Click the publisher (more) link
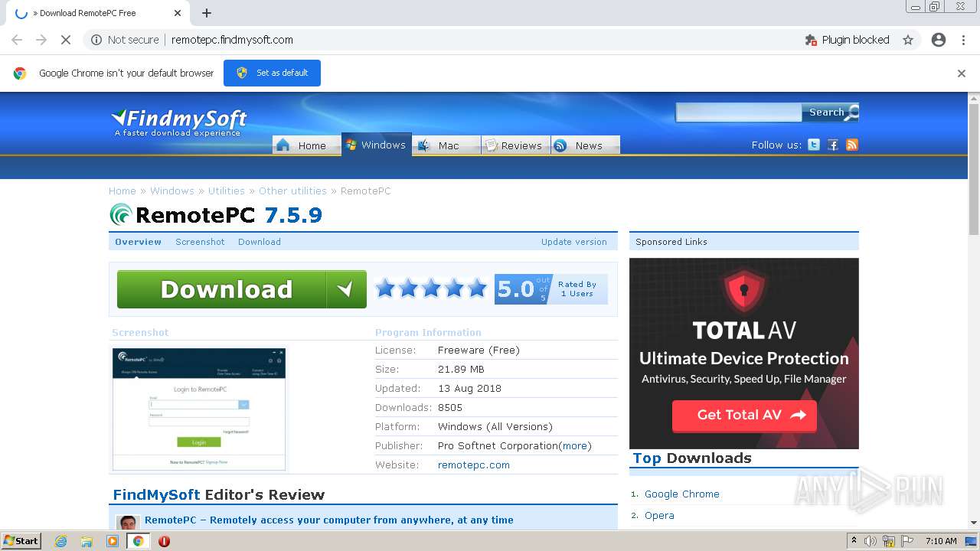Viewport: 980px width, 551px height. 575,446
